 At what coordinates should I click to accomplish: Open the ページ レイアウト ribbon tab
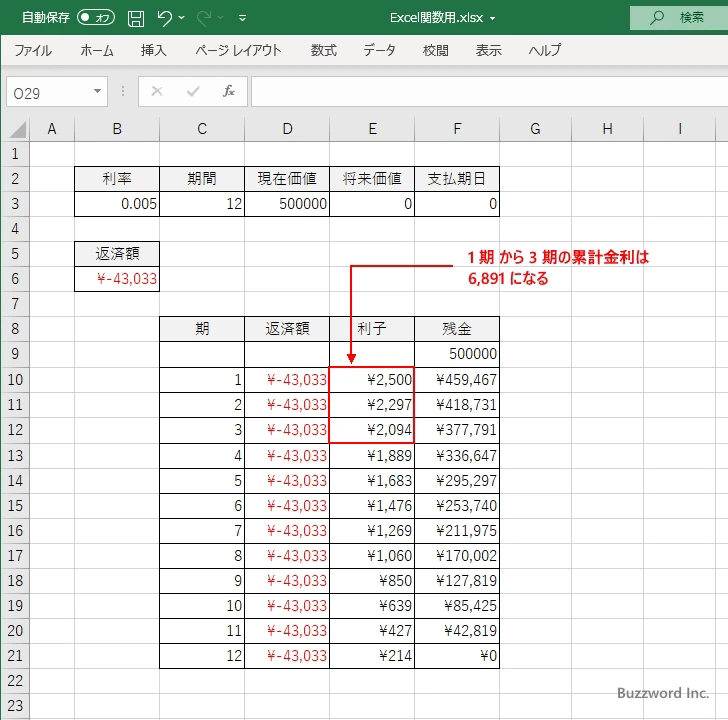[238, 50]
